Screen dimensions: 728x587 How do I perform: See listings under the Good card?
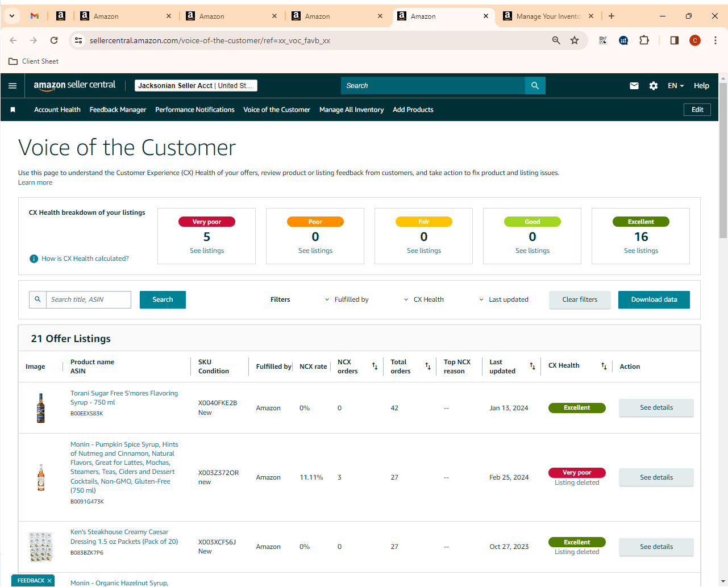coord(533,251)
